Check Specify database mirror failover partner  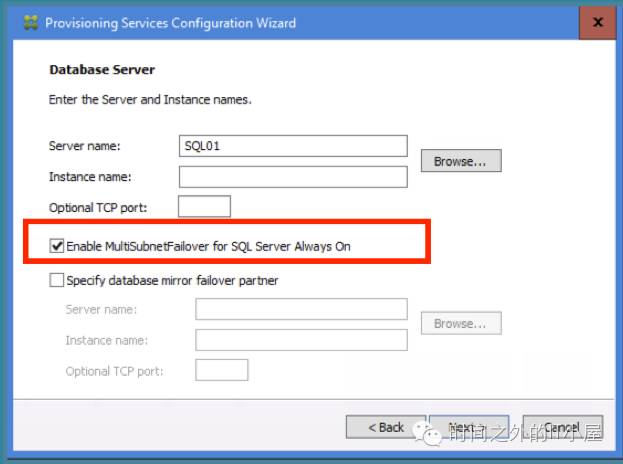56,280
